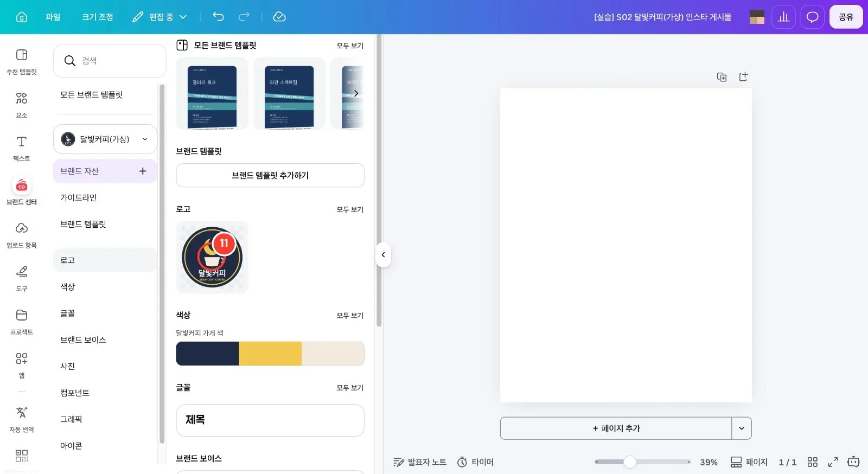Open 달빛커피(가상) brand kit dropdown

105,139
